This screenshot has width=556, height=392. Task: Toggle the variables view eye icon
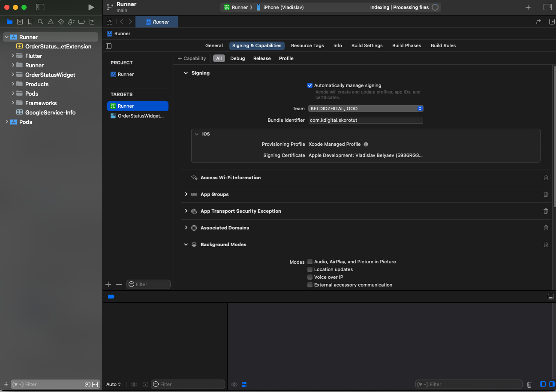click(x=134, y=384)
